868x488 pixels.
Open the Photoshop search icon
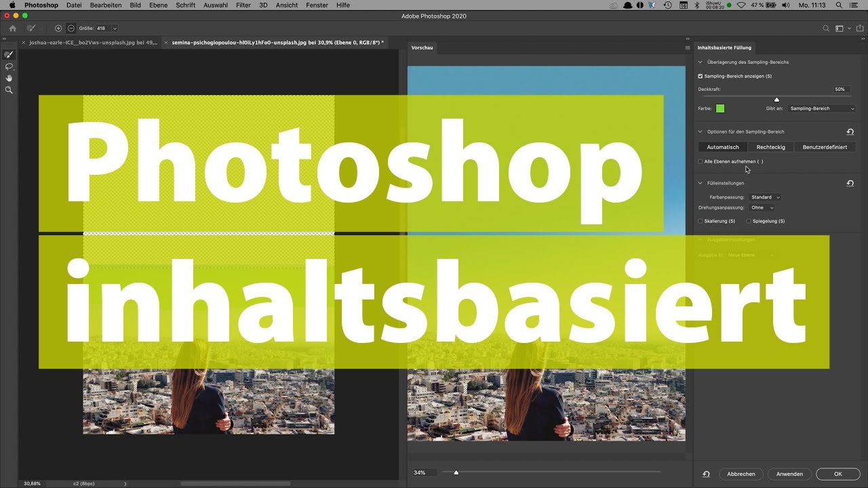[825, 28]
